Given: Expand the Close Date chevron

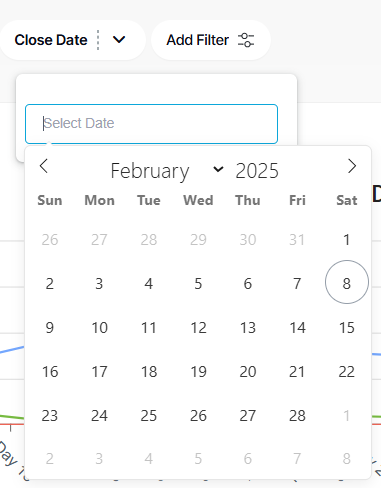Looking at the screenshot, I should click(x=119, y=40).
